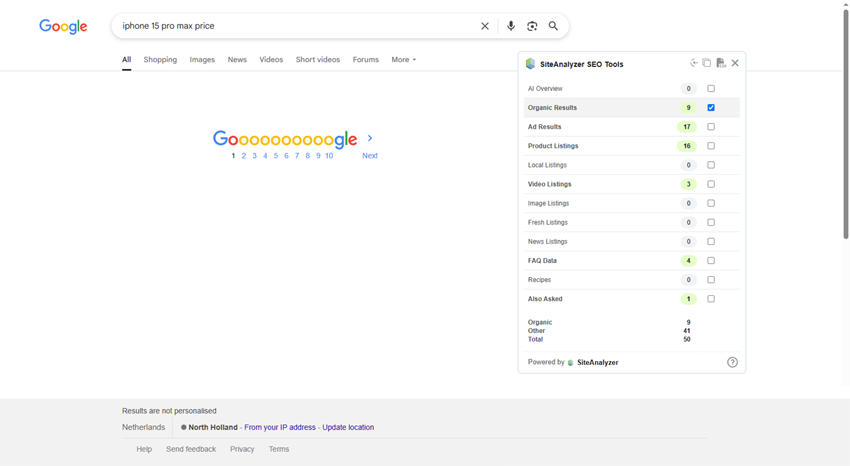This screenshot has height=466, width=850.
Task: Click the SiteAnalyzer link in Powered by footer
Action: 597,363
